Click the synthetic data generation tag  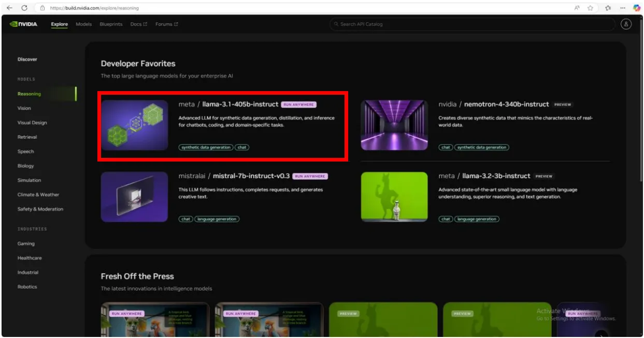click(x=206, y=148)
